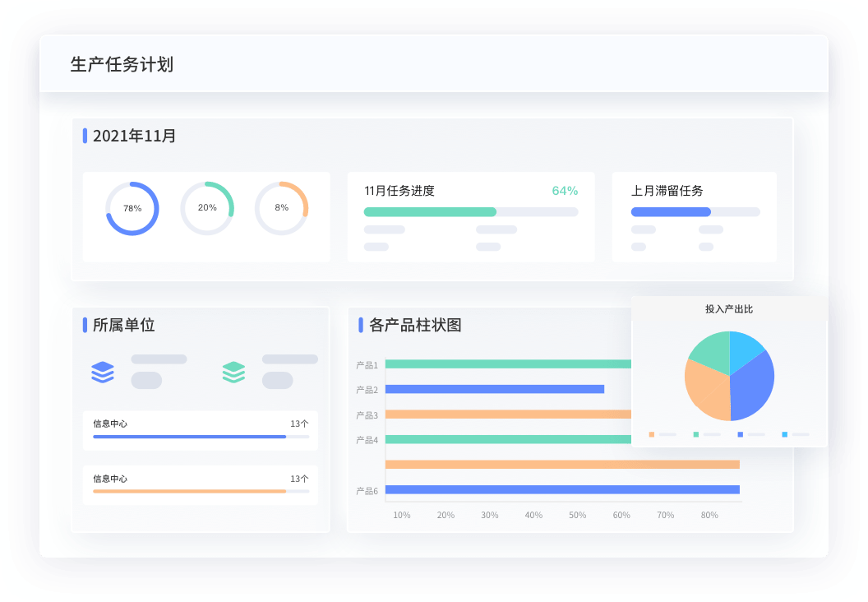
Task: Toggle the orange legend entry under the pie chart
Action: [651, 434]
